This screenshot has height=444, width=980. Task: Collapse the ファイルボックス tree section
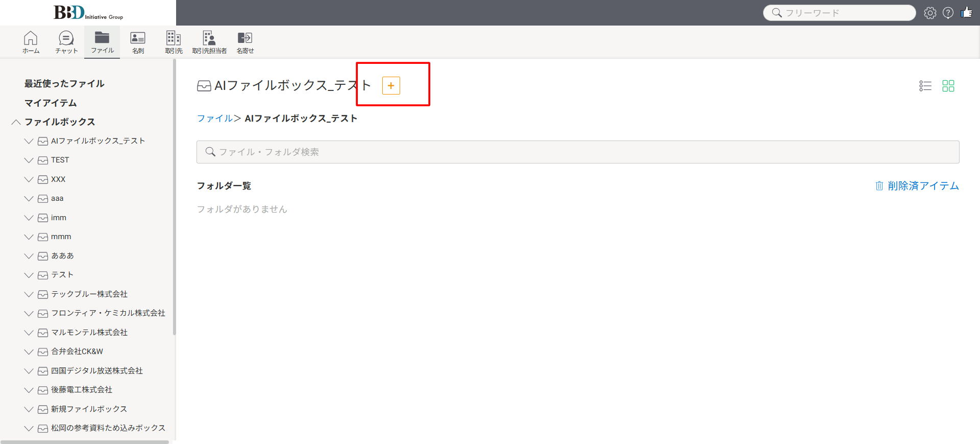click(x=16, y=122)
